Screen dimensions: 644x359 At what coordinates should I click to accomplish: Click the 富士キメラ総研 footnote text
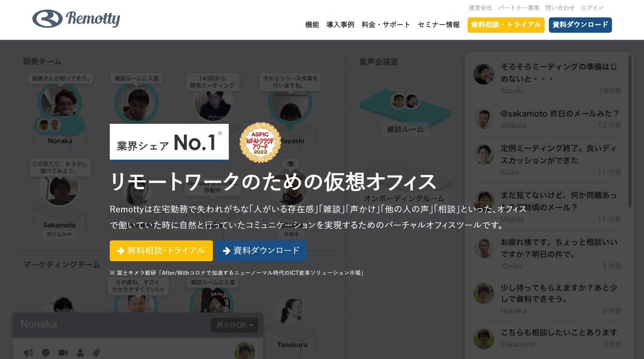coord(237,273)
